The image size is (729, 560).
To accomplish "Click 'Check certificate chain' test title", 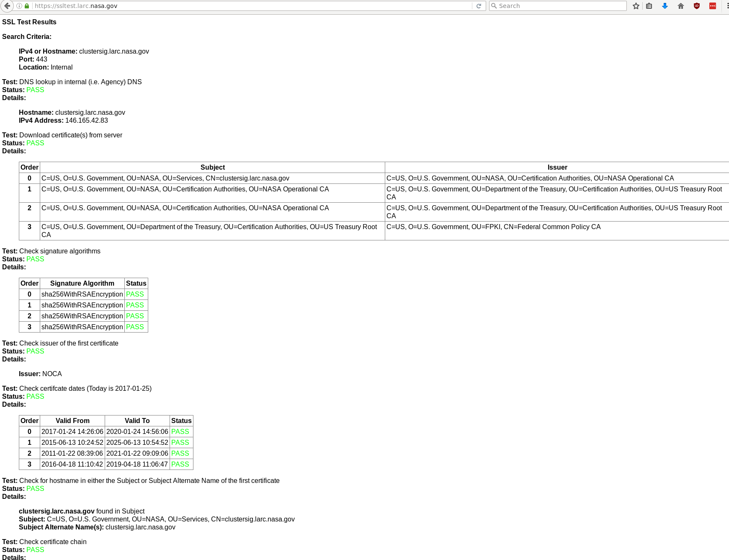I will click(x=53, y=542).
